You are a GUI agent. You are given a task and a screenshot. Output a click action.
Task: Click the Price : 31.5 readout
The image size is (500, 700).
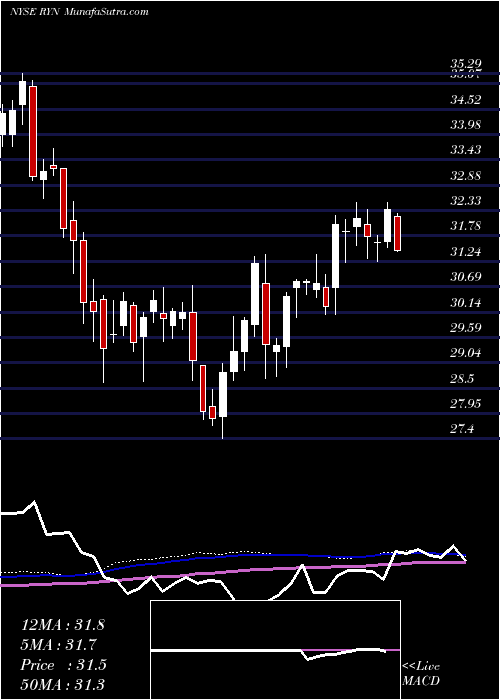pyautogui.click(x=64, y=665)
